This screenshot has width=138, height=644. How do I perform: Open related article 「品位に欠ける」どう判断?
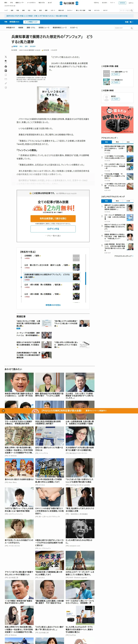28,324
